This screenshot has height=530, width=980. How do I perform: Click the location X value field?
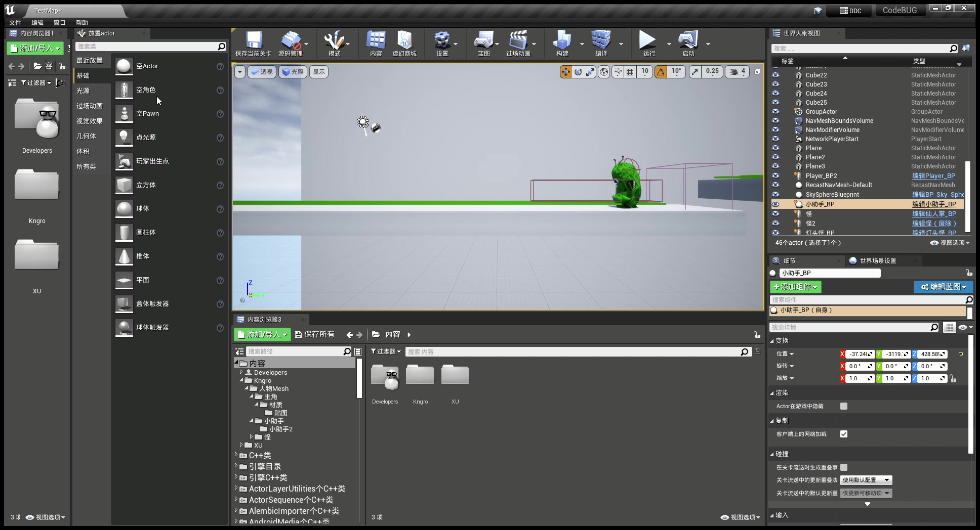(x=859, y=354)
